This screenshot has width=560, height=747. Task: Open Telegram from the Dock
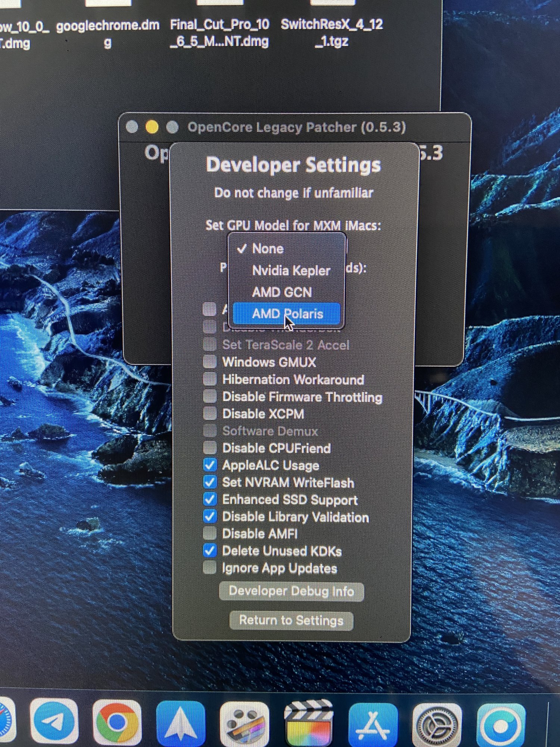tap(54, 722)
